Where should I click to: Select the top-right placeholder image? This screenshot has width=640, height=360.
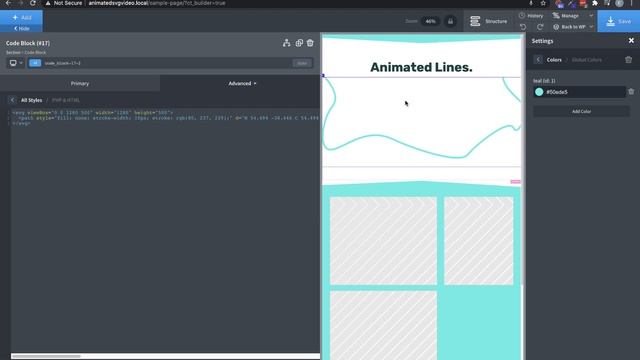pyautogui.click(x=478, y=240)
